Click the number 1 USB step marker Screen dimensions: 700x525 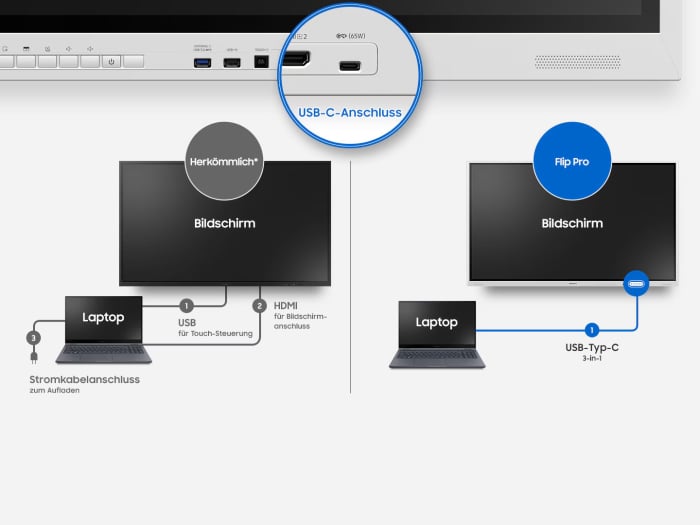pyautogui.click(x=186, y=306)
